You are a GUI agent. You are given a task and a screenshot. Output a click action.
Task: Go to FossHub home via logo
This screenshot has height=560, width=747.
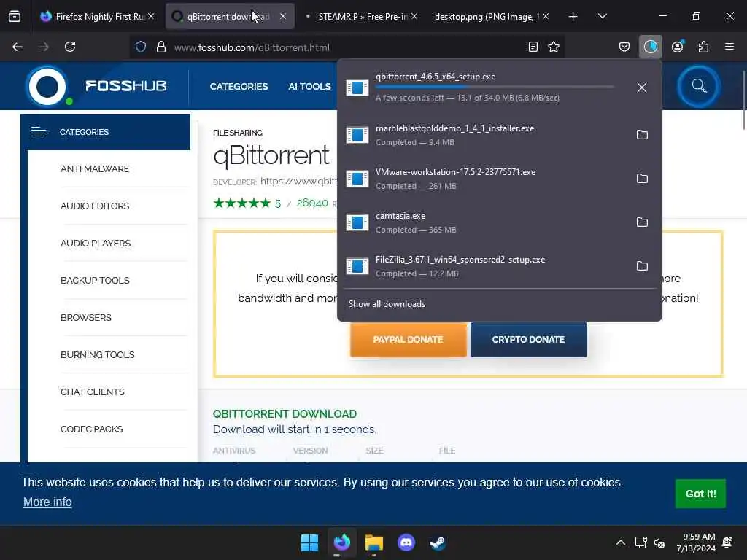(x=97, y=86)
